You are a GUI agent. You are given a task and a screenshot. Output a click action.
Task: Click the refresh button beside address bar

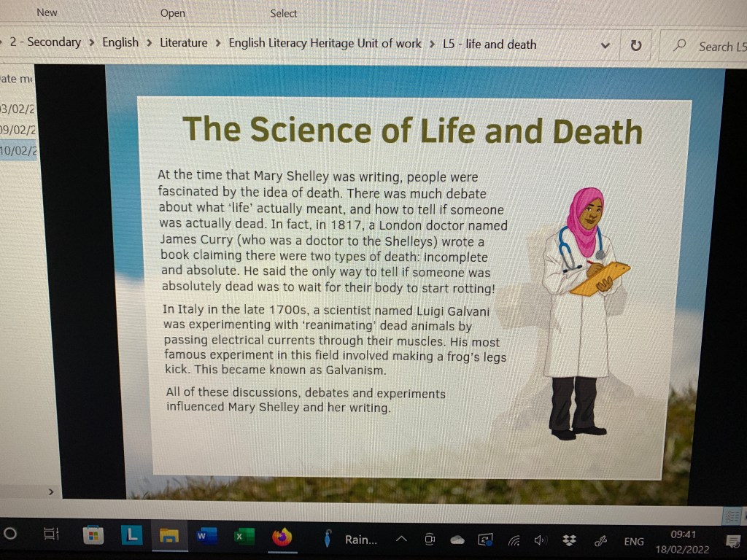tap(635, 45)
